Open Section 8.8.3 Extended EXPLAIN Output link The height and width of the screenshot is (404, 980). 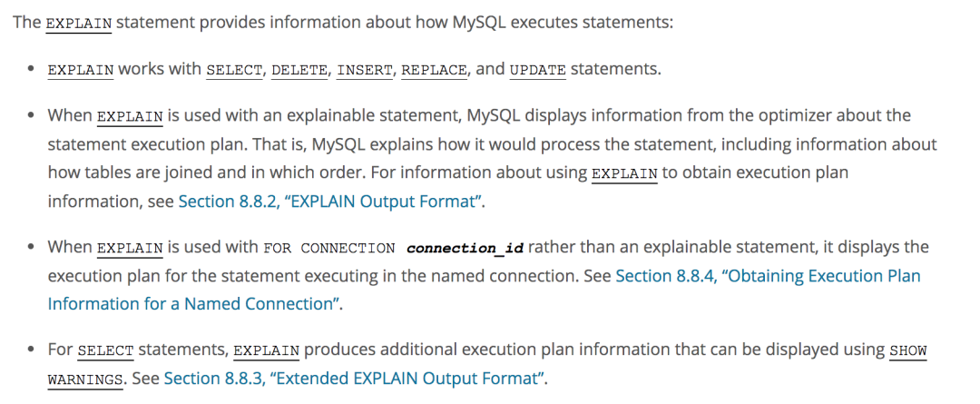click(x=354, y=379)
